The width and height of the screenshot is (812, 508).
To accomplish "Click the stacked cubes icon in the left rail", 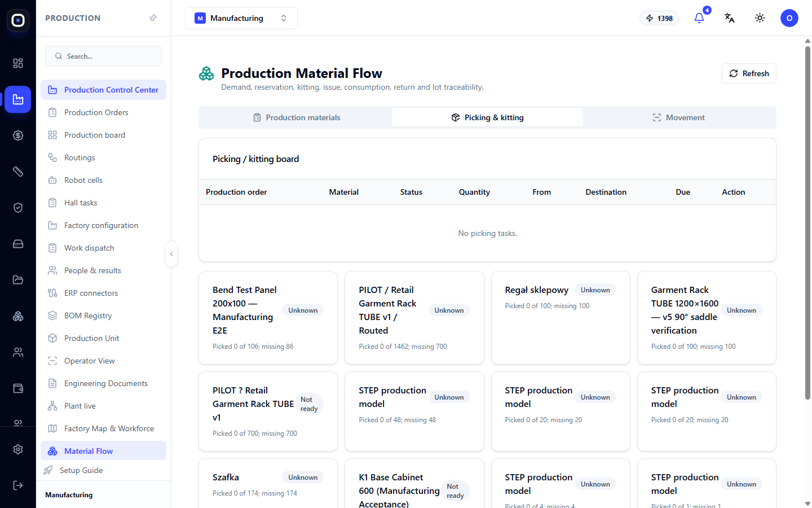I will coord(18,316).
